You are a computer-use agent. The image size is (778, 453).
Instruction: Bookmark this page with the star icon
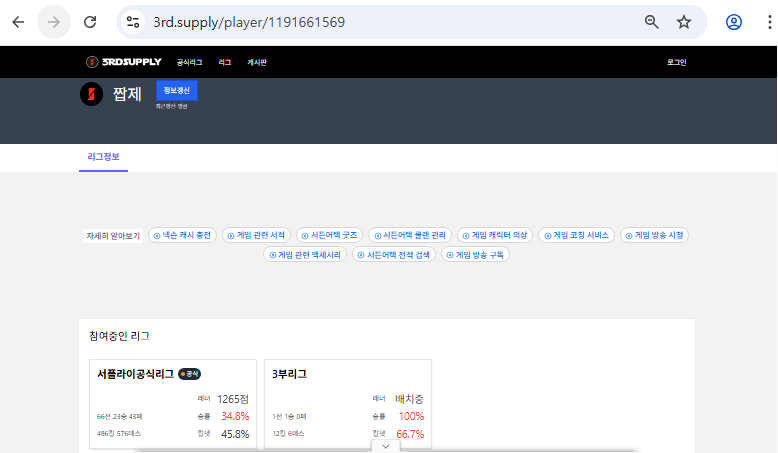tap(684, 22)
